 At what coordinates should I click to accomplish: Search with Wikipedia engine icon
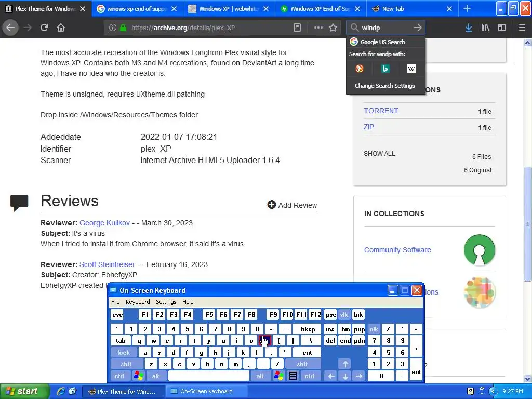coord(411,69)
